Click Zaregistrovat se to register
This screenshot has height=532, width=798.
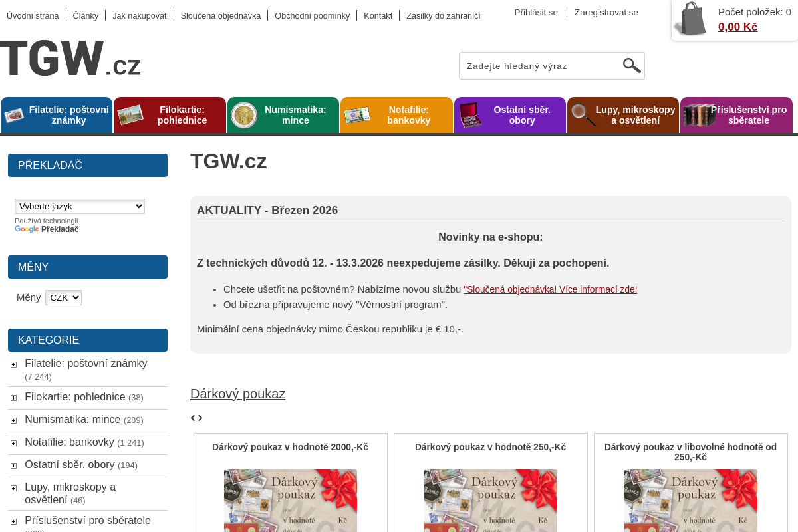pyautogui.click(x=606, y=12)
